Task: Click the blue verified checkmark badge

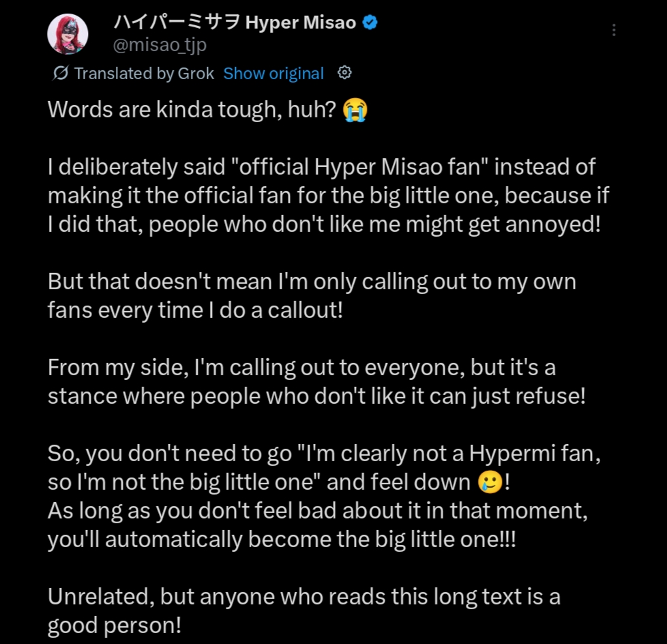Action: [x=370, y=23]
